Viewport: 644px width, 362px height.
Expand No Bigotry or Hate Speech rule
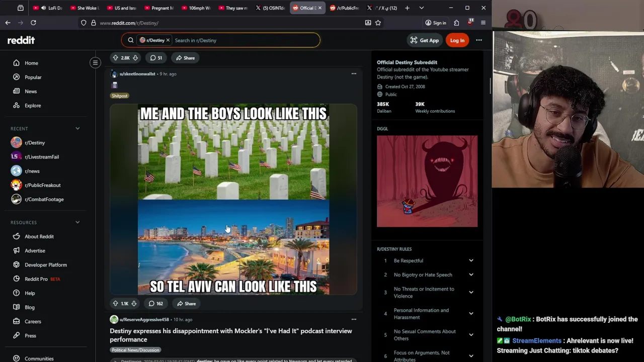coord(471,275)
